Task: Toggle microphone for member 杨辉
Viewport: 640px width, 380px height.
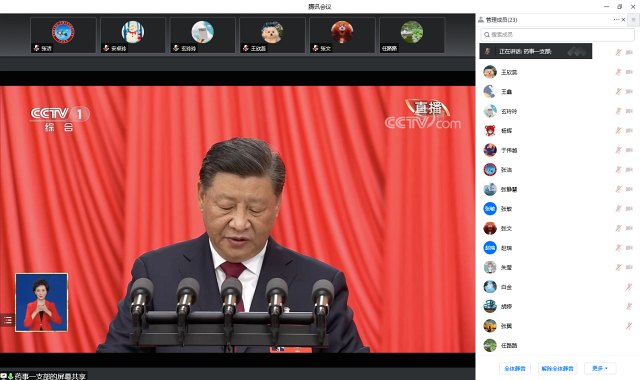Action: pos(618,131)
